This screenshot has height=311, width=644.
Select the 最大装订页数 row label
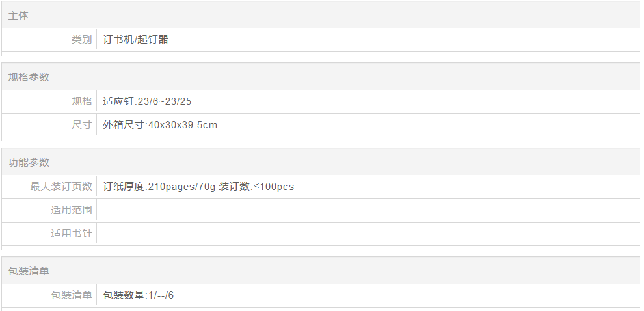(61, 187)
